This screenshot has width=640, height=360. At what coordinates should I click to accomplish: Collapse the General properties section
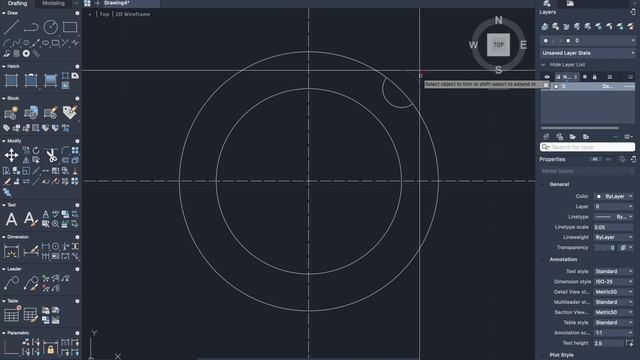point(543,184)
